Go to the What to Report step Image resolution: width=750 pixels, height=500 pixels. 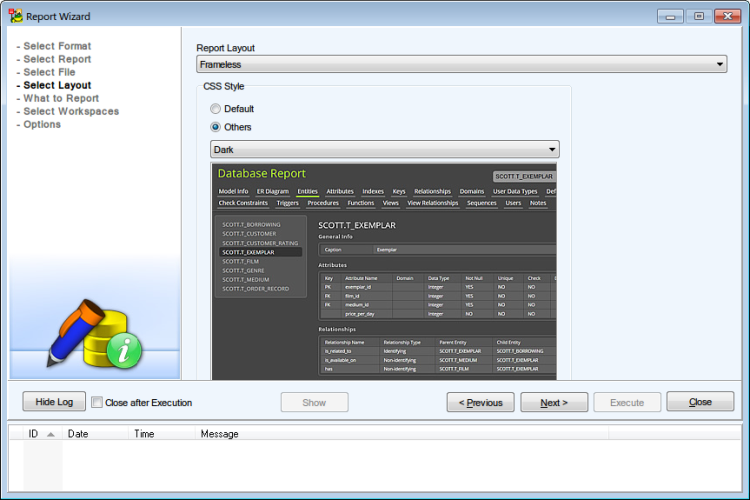61,98
